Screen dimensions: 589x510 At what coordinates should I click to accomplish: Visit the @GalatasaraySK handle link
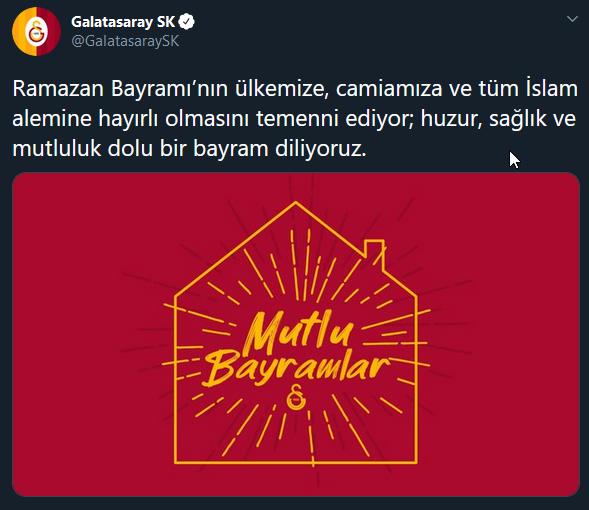point(125,41)
